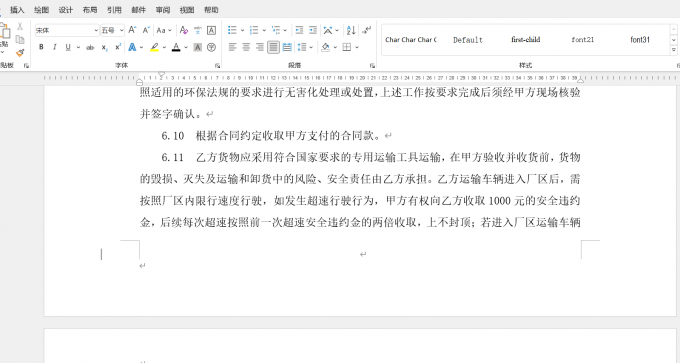The height and width of the screenshot is (363, 680).
Task: Apply strikethrough formatting
Action: pyautogui.click(x=90, y=47)
